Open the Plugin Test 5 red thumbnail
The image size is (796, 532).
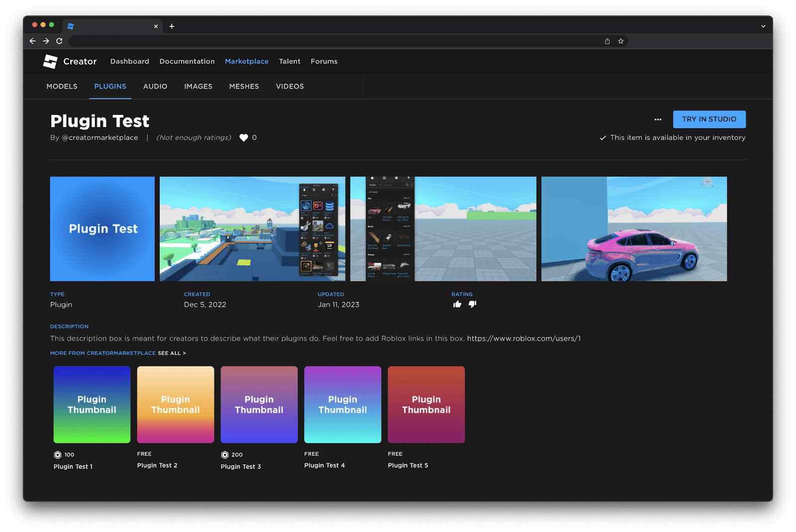tap(426, 405)
